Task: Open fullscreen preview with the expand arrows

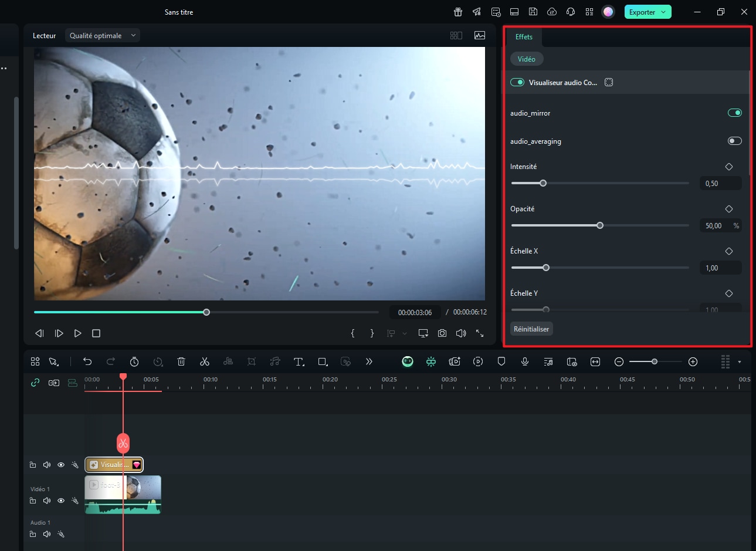Action: pos(480,333)
